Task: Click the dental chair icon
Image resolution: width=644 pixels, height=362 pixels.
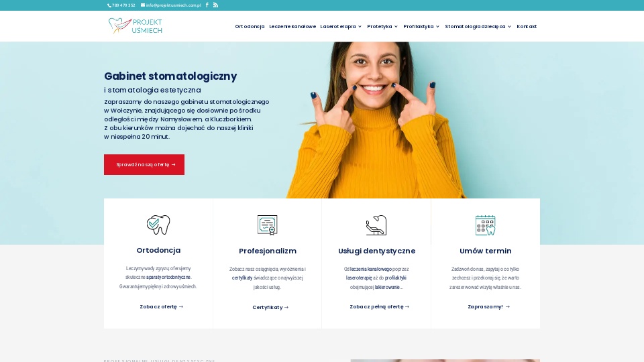Action: [376, 225]
